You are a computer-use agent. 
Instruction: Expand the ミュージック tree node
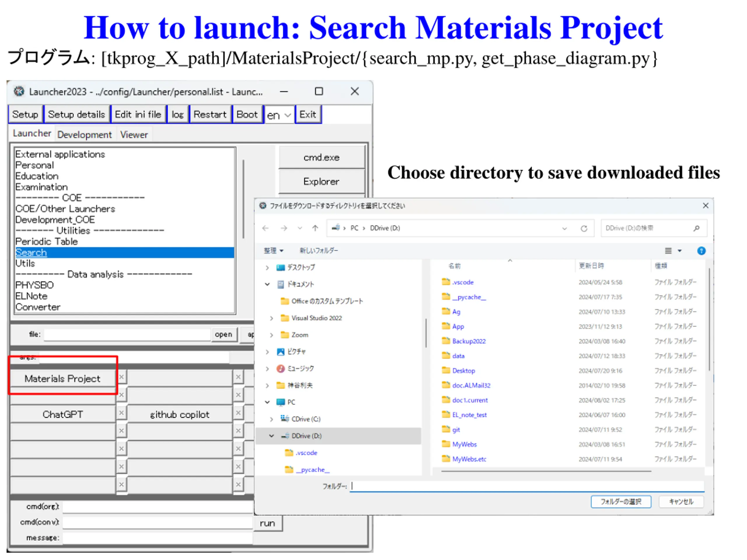(267, 369)
